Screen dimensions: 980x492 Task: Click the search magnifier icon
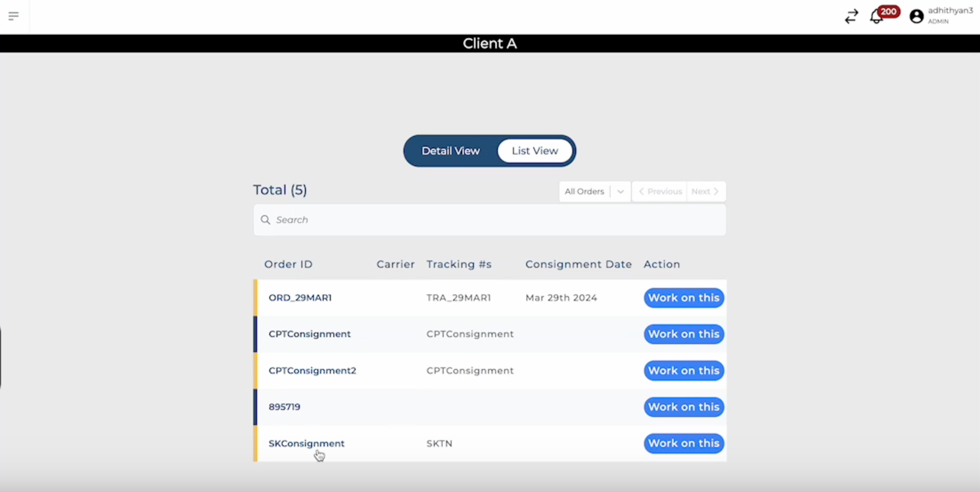(265, 219)
